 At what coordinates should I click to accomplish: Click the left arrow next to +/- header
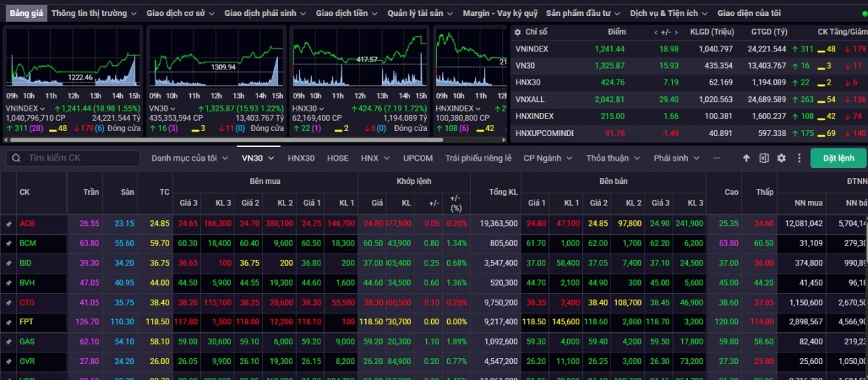[656, 32]
